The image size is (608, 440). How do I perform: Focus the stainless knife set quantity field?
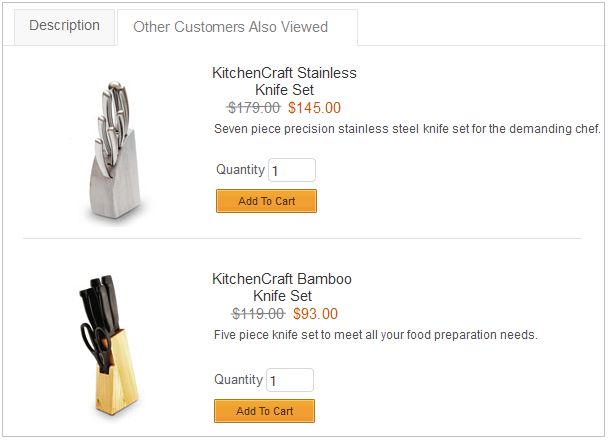(x=291, y=171)
